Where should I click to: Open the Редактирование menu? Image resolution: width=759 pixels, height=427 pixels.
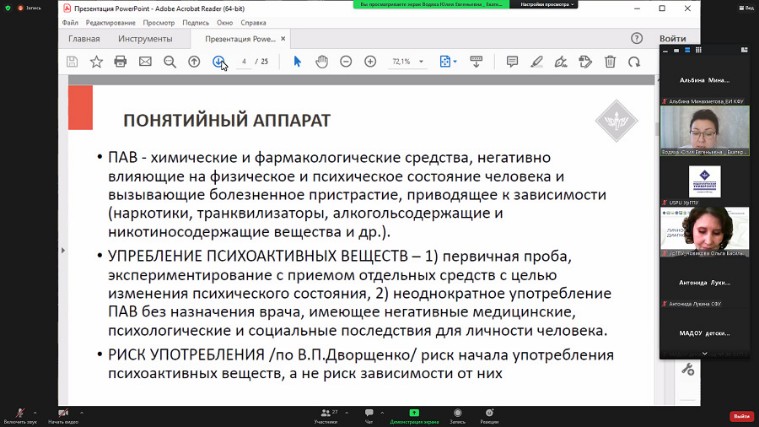[110, 22]
